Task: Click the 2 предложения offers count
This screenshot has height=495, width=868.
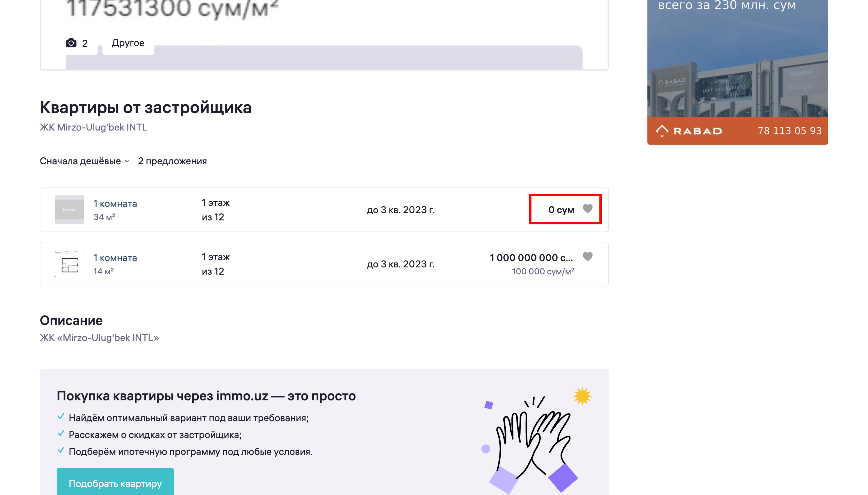Action: tap(172, 161)
